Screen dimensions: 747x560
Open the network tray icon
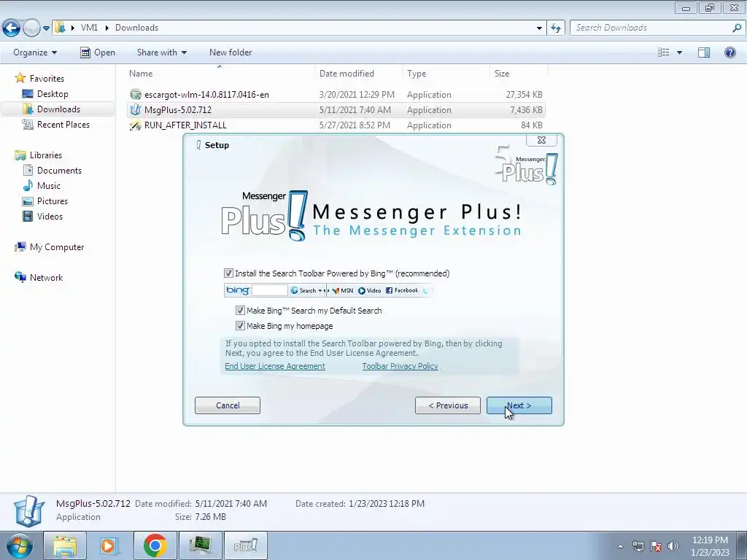click(x=638, y=546)
